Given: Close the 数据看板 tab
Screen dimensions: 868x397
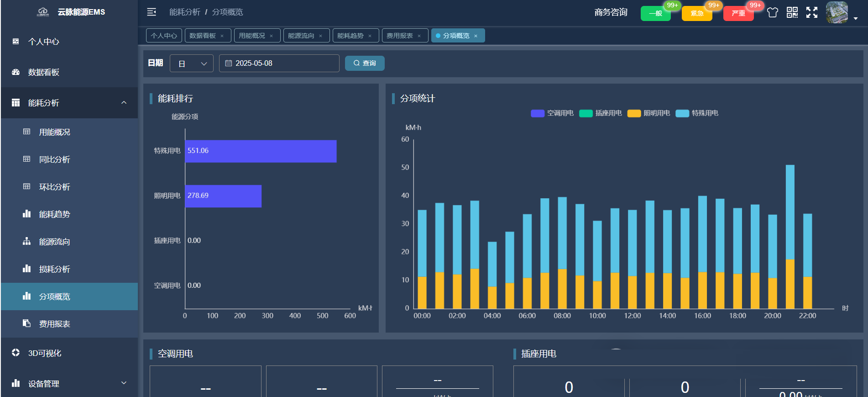Looking at the screenshot, I should coord(222,36).
